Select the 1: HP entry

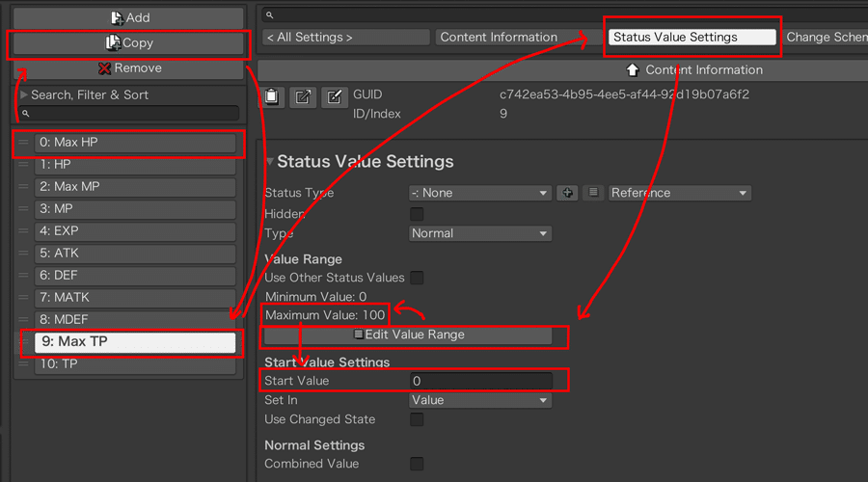[135, 164]
